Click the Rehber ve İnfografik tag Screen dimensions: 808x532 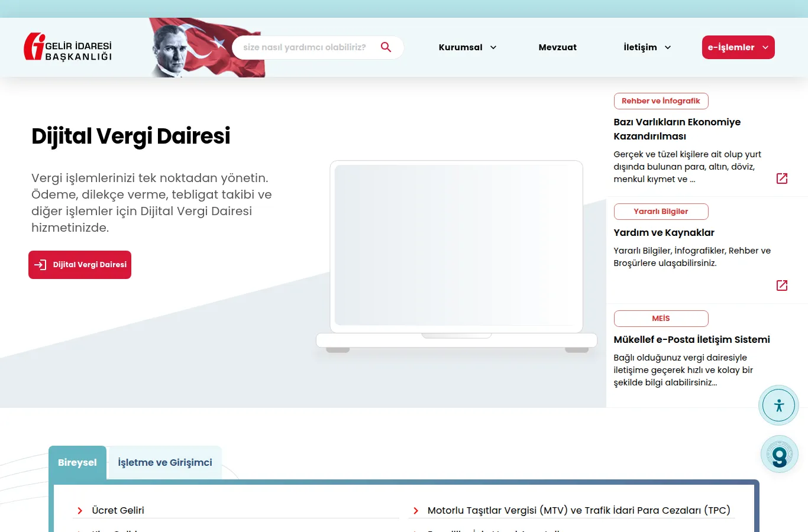[x=661, y=101]
